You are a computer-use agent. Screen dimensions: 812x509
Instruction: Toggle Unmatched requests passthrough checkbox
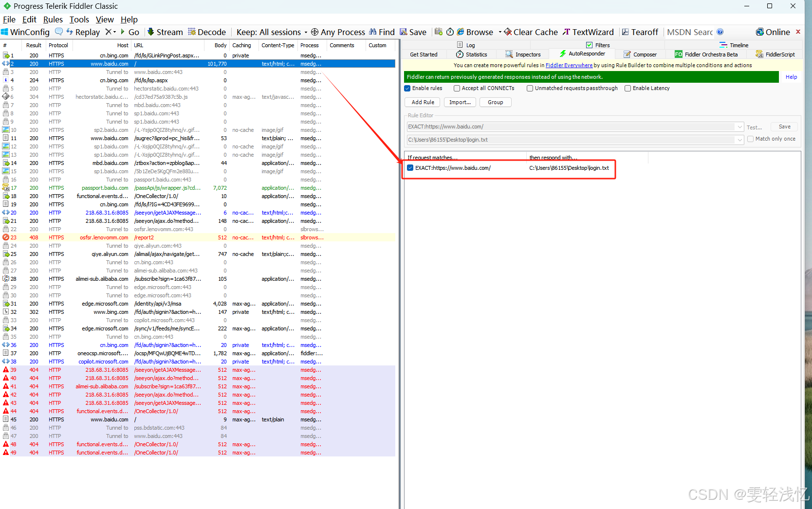[530, 89]
